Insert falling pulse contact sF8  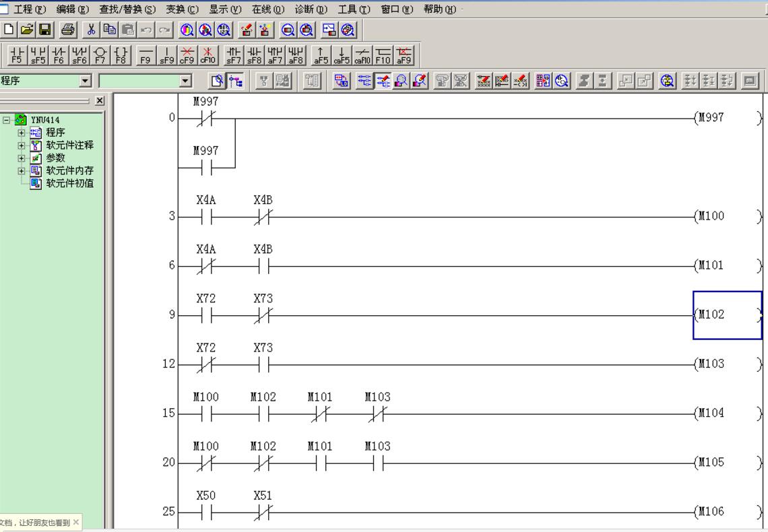point(254,55)
